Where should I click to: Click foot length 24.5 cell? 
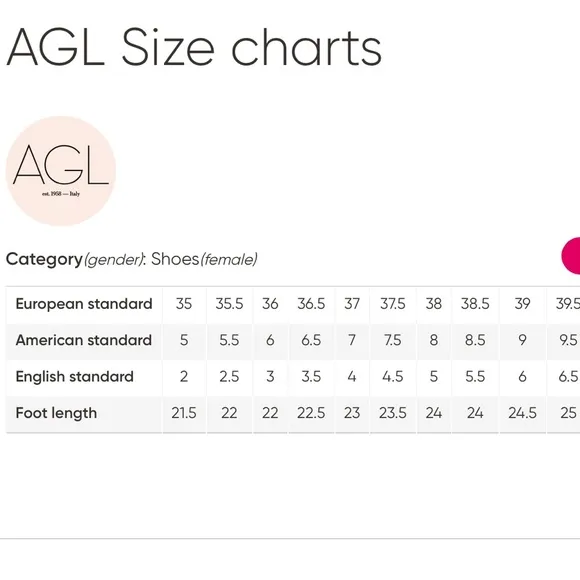pos(522,413)
